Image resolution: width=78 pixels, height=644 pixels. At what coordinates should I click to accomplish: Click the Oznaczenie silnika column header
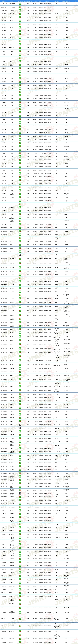pos(67,1)
